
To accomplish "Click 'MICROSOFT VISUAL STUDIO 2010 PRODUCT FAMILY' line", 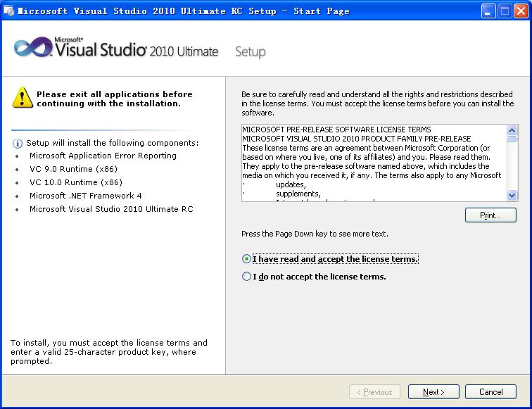I will click(x=357, y=139).
